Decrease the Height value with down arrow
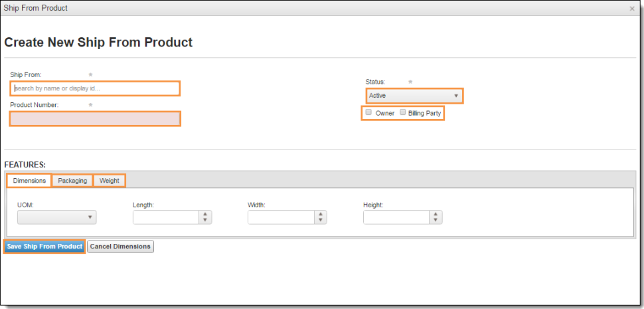644x309 pixels. [436, 220]
